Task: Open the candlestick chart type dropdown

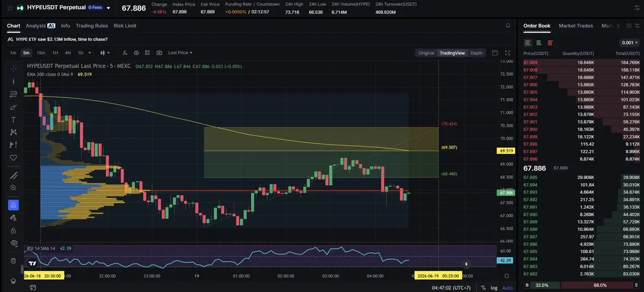Action: click(x=105, y=53)
